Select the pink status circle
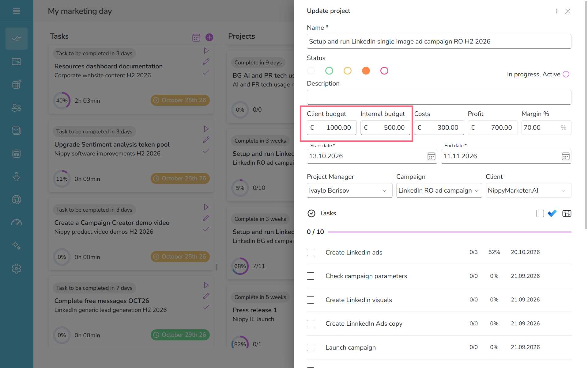Image resolution: width=588 pixels, height=368 pixels. pos(384,71)
